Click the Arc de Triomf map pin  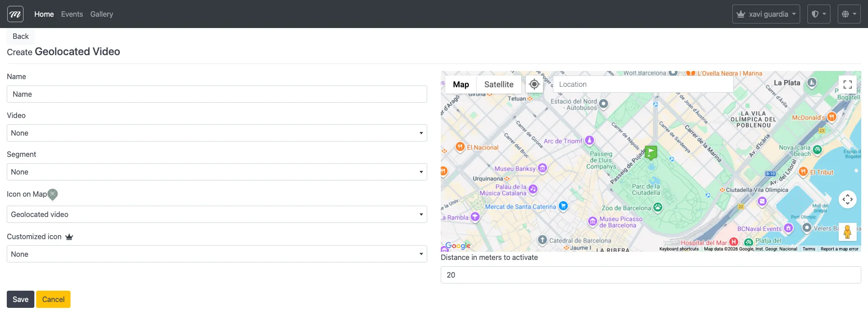(x=590, y=141)
